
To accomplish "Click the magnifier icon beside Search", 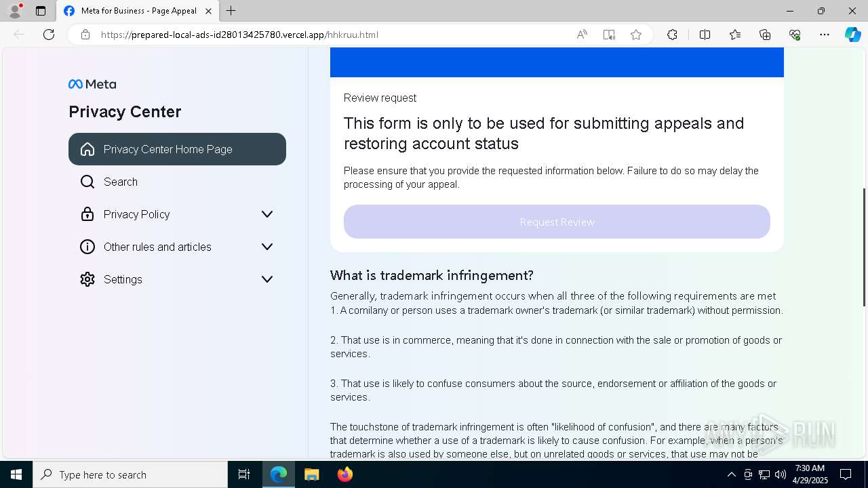I will pos(87,182).
